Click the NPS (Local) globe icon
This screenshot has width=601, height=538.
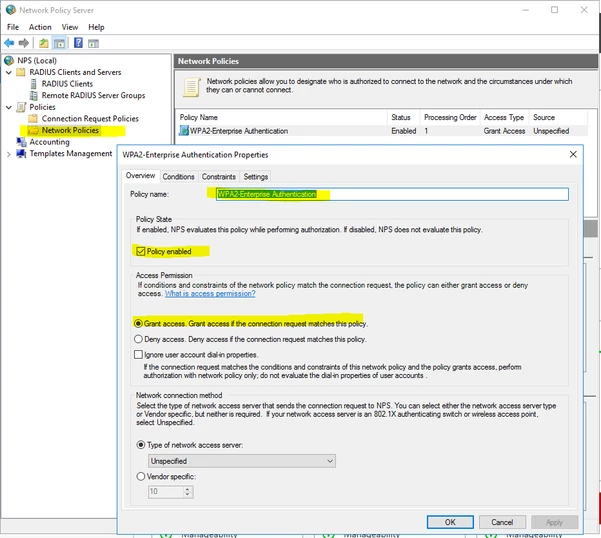9,61
